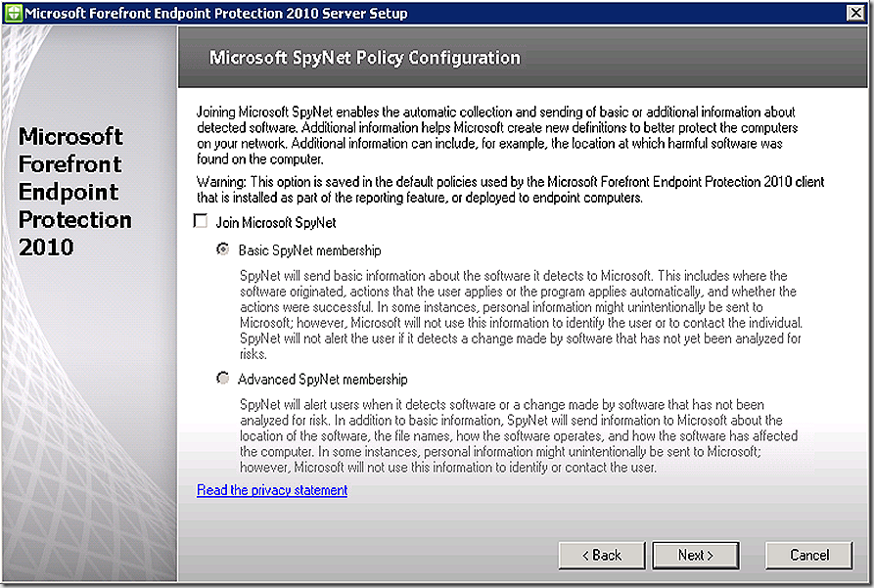Proceed with the Next button
Image resolution: width=874 pixels, height=588 pixels.
click(x=696, y=555)
